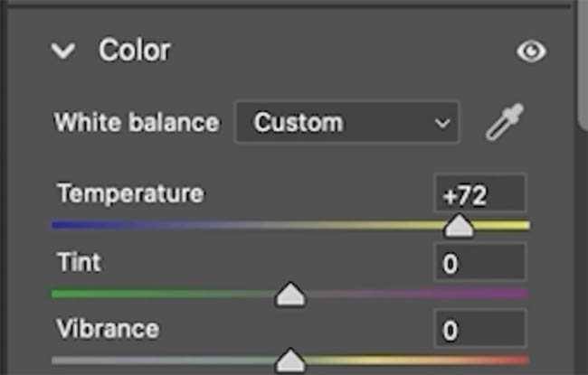This screenshot has height=375, width=588.
Task: Click the blue end of the Temperature track
Action: tap(60, 225)
